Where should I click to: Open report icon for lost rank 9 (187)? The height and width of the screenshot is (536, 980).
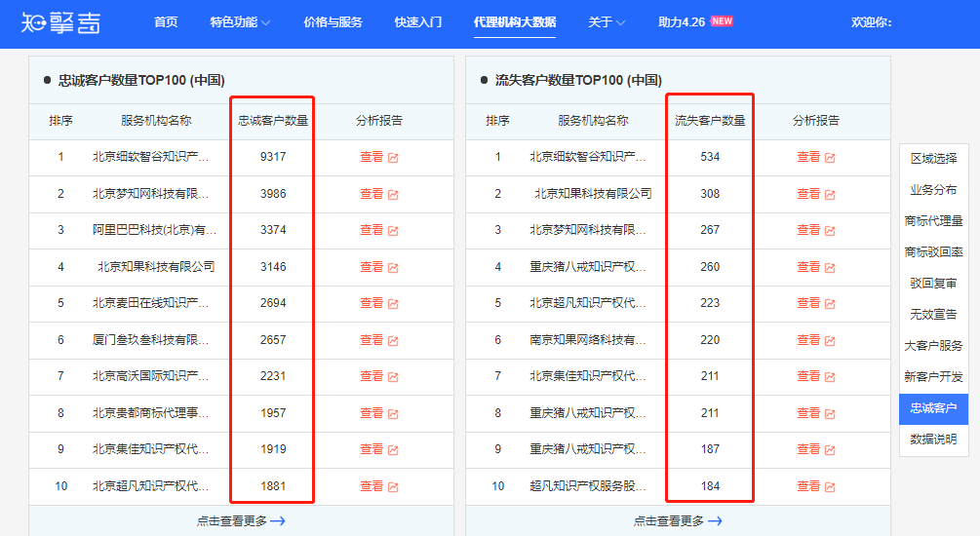[830, 450]
